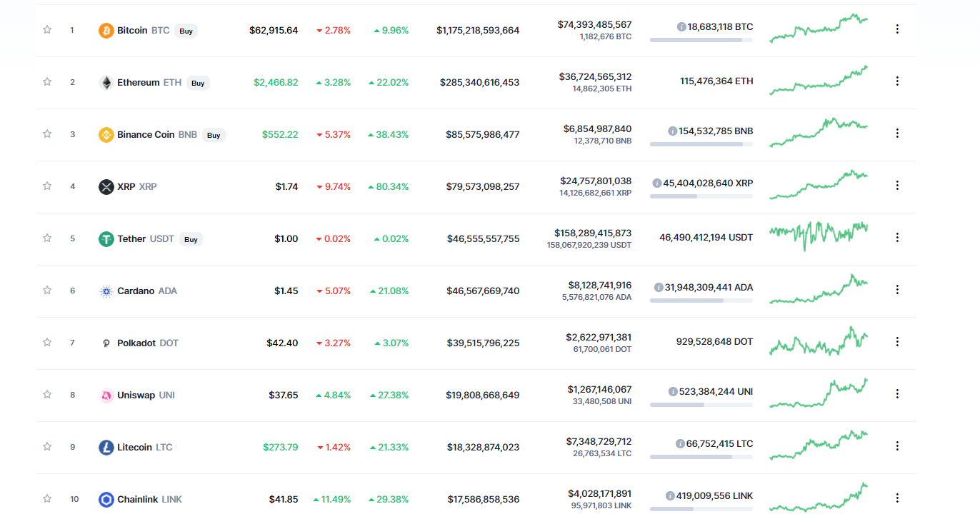Viewport: 980px width, 514px height.
Task: Click the Binance Coin logo icon
Action: (106, 135)
